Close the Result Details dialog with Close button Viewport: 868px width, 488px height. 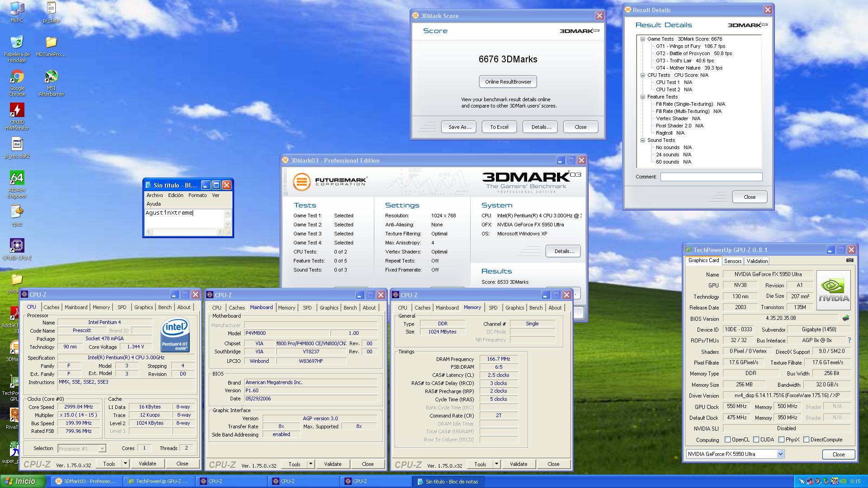click(750, 197)
